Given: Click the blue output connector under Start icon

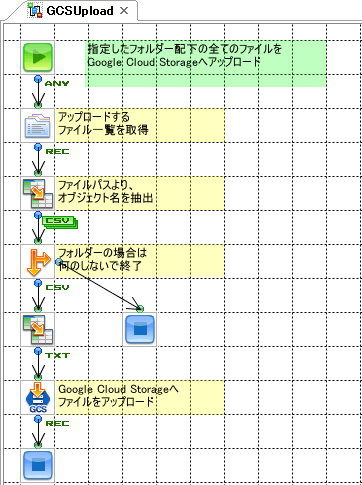Looking at the screenshot, I should (38, 79).
